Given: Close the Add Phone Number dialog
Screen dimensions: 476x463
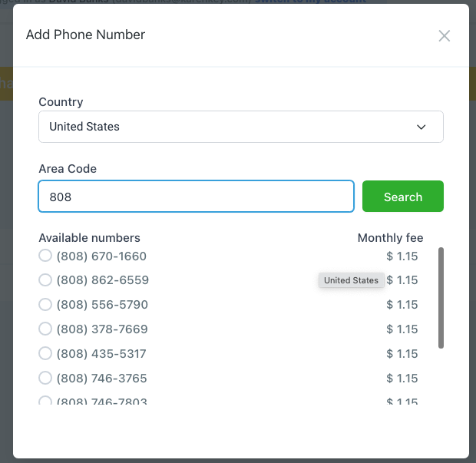Looking at the screenshot, I should click(x=444, y=35).
